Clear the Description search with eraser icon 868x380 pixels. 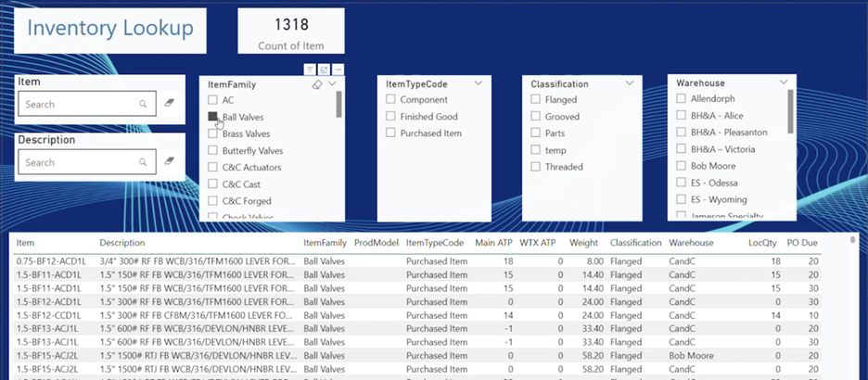pos(170,161)
